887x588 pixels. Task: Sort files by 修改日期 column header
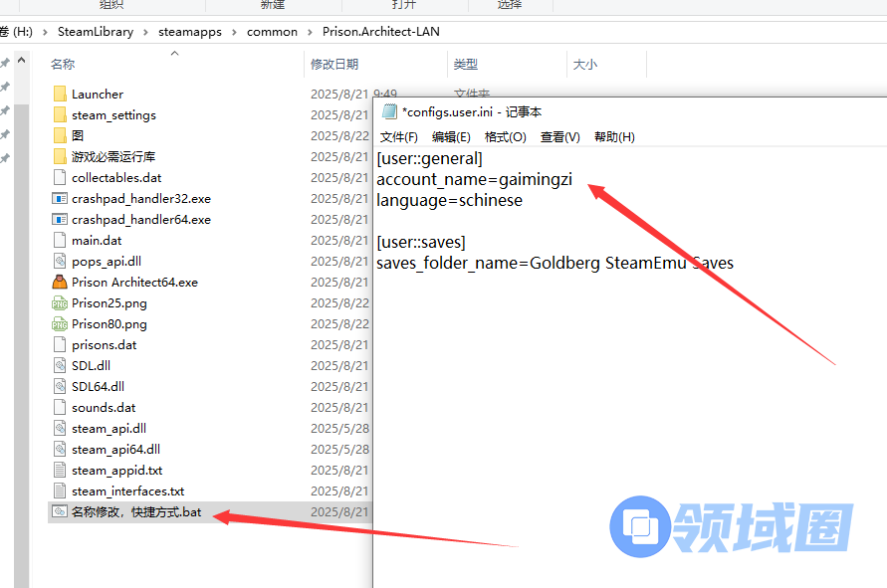pos(334,65)
